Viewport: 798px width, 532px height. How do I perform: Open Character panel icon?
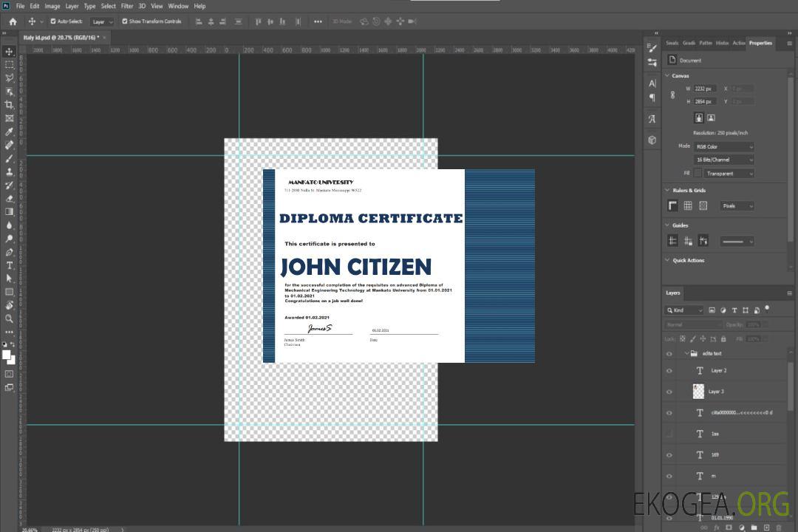point(652,83)
